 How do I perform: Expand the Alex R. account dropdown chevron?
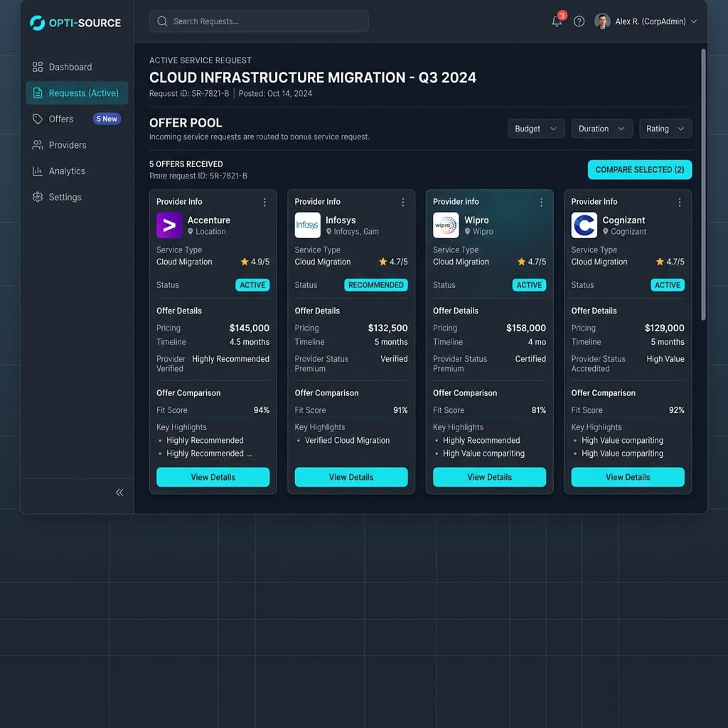click(x=694, y=21)
